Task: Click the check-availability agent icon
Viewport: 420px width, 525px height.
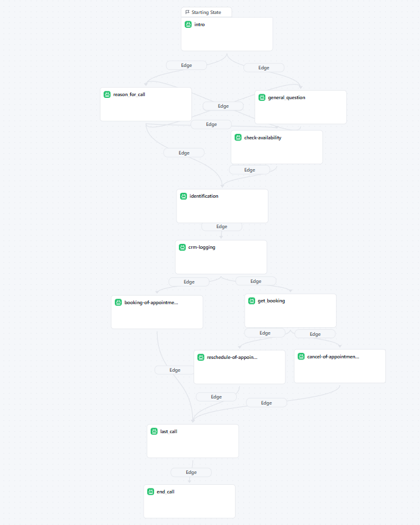Action: (238, 137)
